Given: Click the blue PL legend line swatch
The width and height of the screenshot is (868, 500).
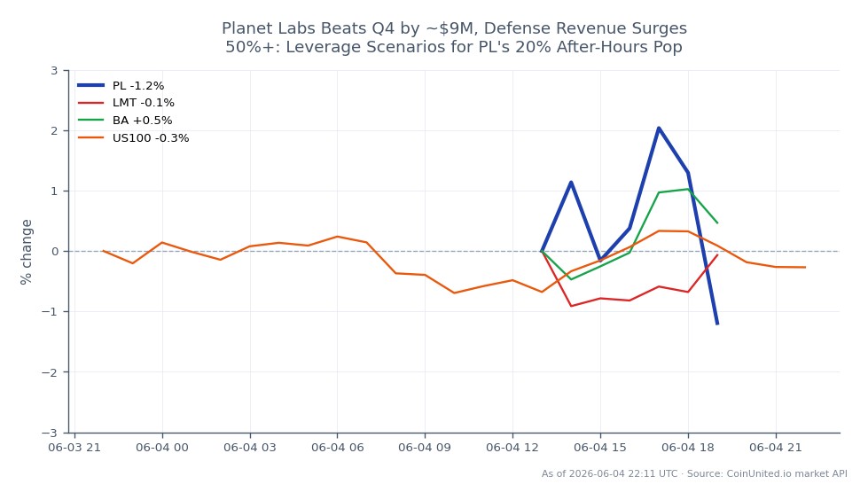Looking at the screenshot, I should pos(90,85).
